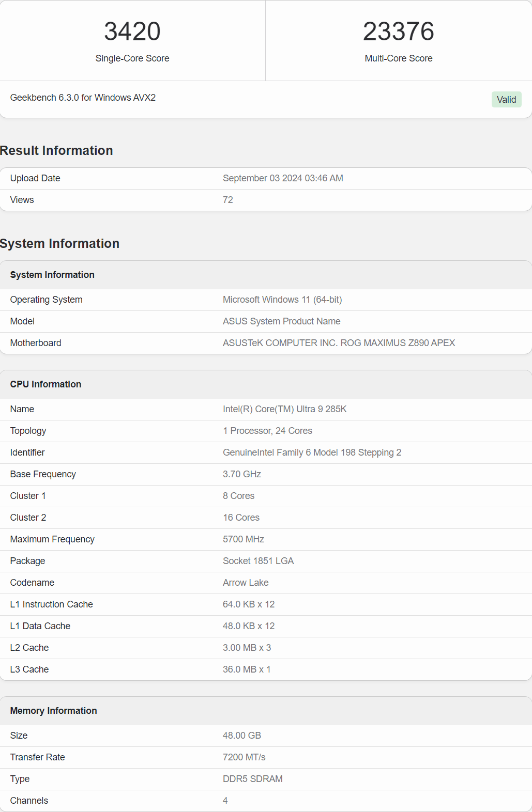Click the Views count of 72
The image size is (532, 812).
point(228,200)
